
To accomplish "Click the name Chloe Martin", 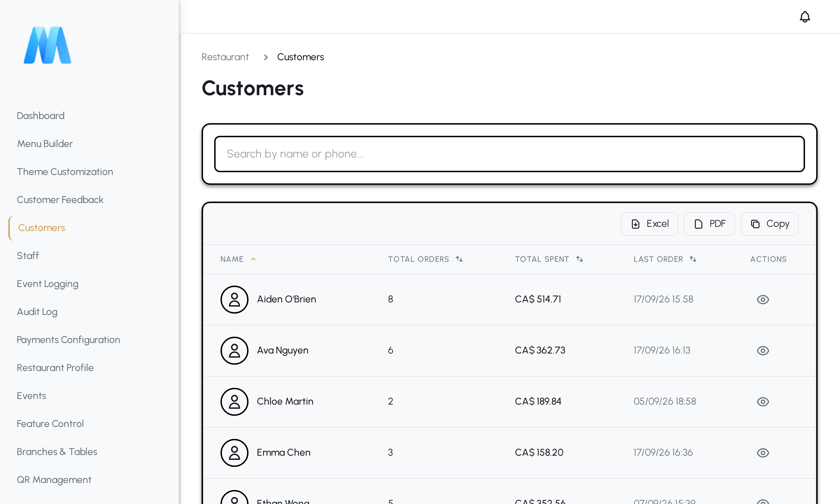I will 285,401.
